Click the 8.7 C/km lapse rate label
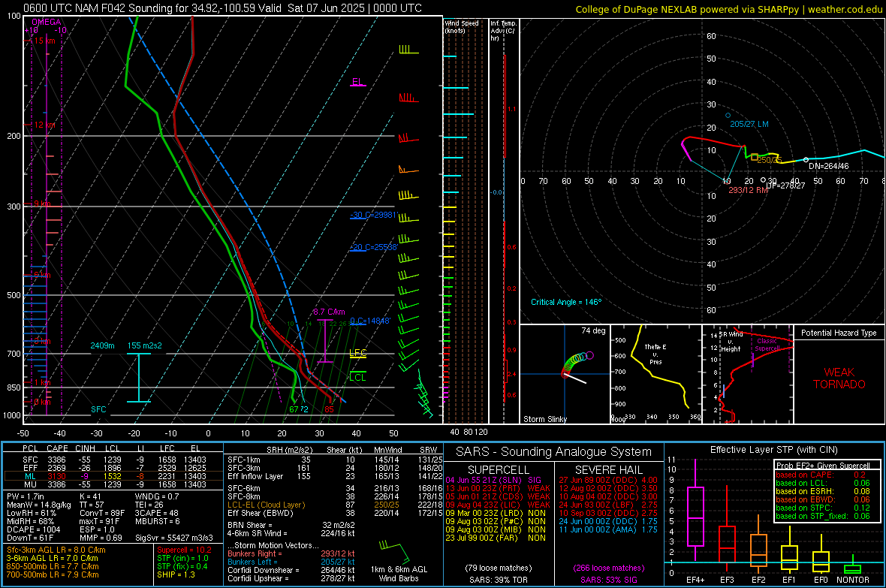This screenshot has width=886, height=588. (x=329, y=312)
